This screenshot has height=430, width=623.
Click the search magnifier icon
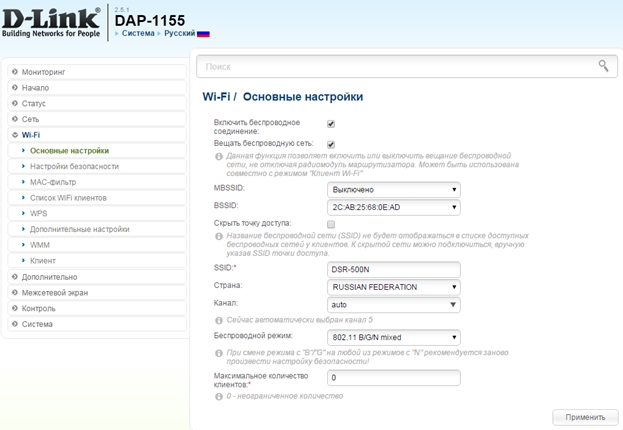click(602, 66)
